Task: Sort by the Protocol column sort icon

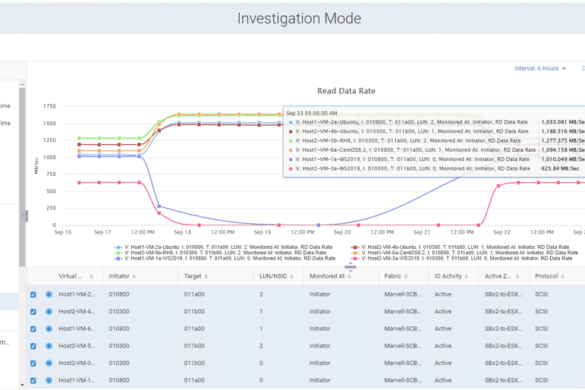Action: 563,277
